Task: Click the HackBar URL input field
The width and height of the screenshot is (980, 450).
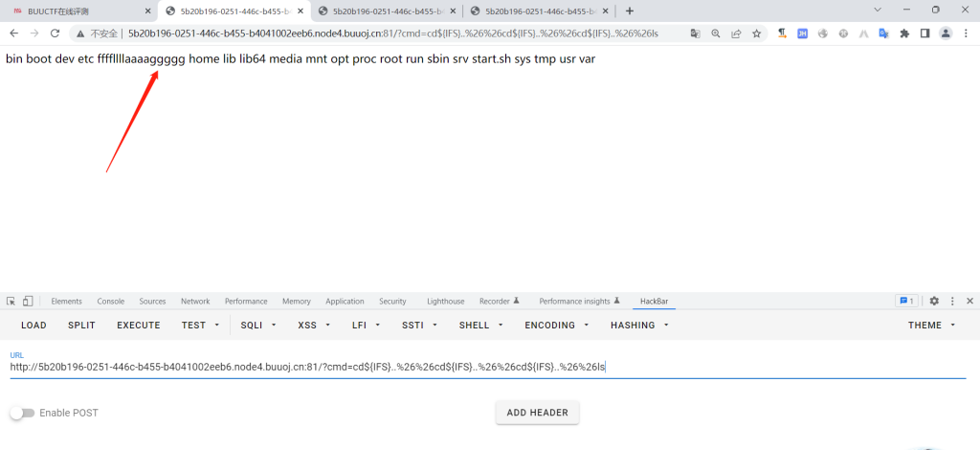Action: pyautogui.click(x=479, y=366)
